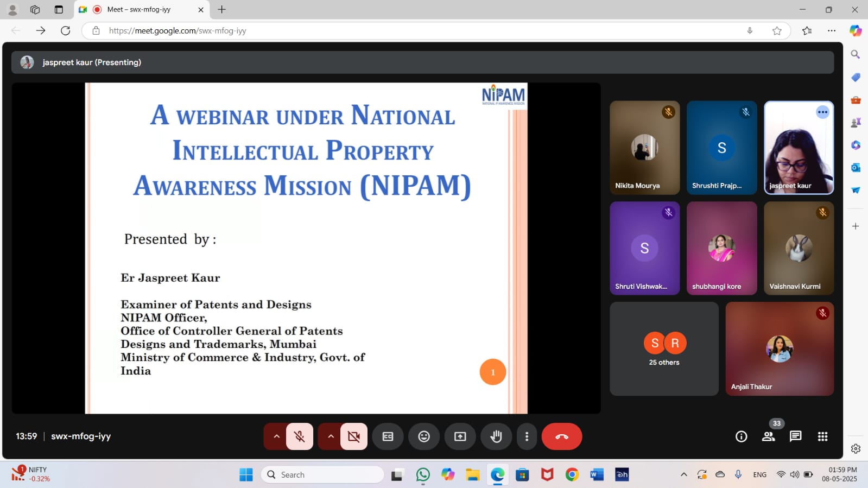The image size is (868, 488).
Task: Open Edge sidebar search icon
Action: pos(856,54)
